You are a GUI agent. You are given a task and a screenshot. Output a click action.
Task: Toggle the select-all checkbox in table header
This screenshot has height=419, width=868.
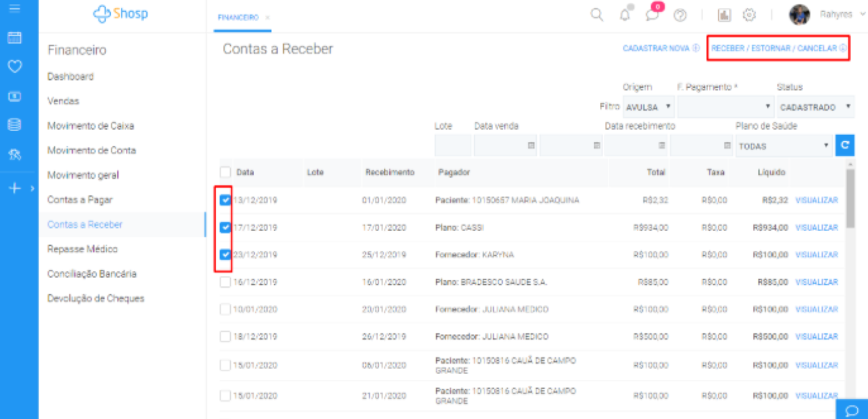pos(226,172)
